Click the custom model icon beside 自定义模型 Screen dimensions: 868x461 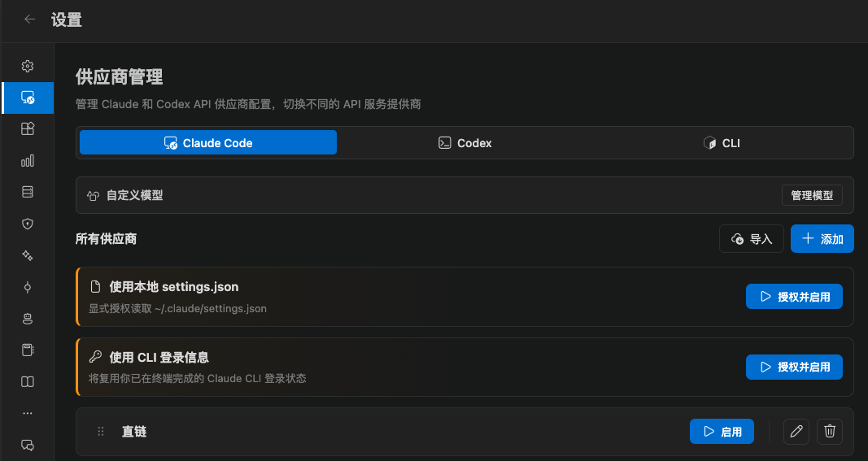[93, 195]
